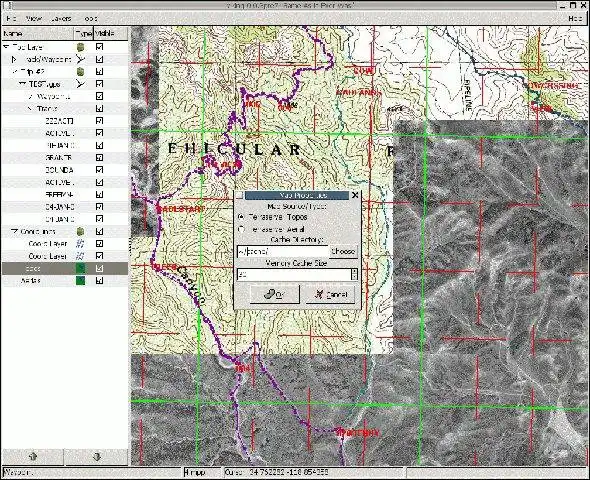Image resolution: width=590 pixels, height=480 pixels.
Task: Toggle visibility of Top Layer
Action: point(99,47)
